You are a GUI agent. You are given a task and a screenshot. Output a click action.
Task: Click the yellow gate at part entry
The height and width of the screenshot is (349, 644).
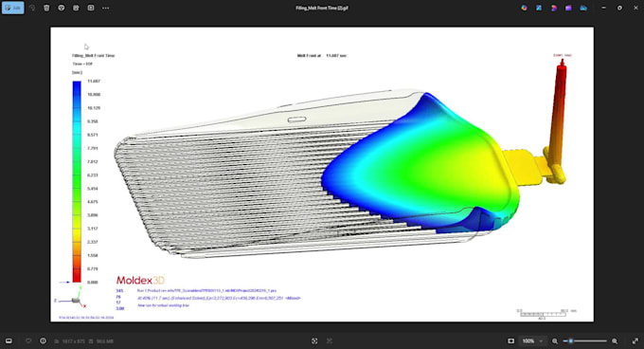coord(522,167)
